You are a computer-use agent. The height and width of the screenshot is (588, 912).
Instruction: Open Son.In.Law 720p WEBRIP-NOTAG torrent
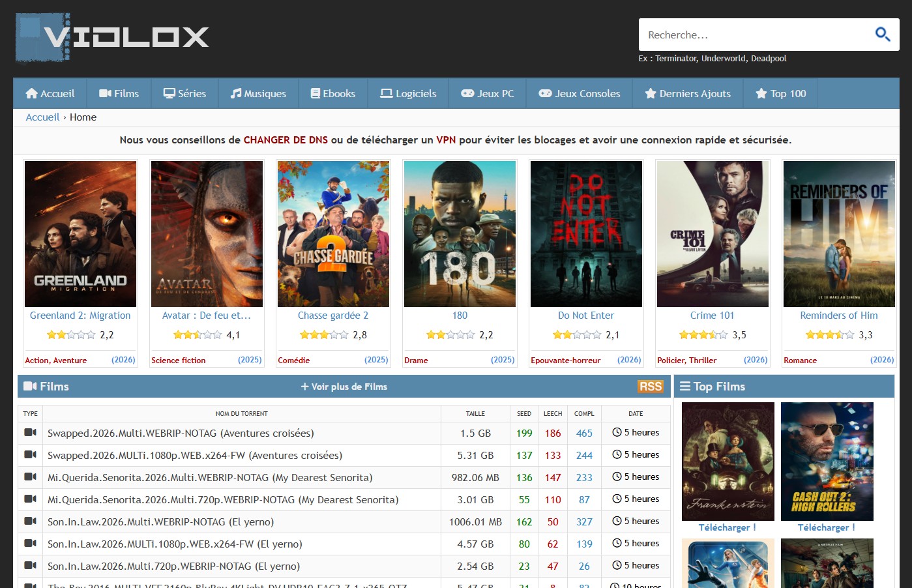(173, 566)
